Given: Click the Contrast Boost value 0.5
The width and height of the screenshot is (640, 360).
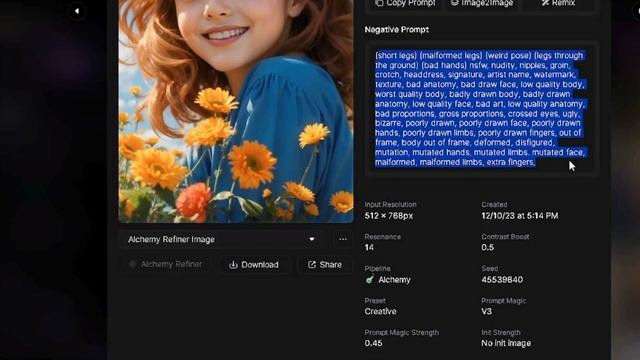Looking at the screenshot, I should click(487, 247).
